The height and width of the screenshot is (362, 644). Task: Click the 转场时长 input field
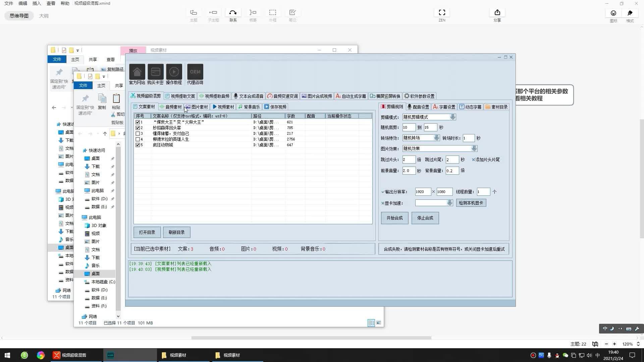click(x=469, y=138)
